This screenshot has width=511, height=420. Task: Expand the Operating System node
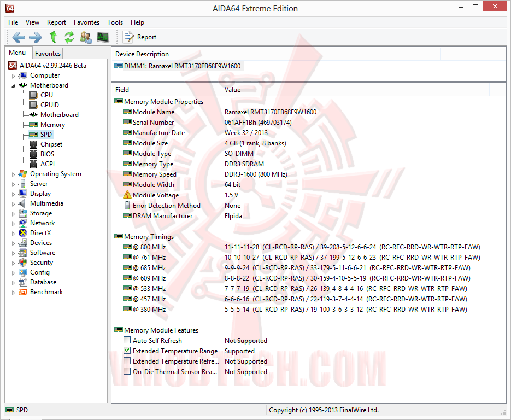(x=13, y=174)
